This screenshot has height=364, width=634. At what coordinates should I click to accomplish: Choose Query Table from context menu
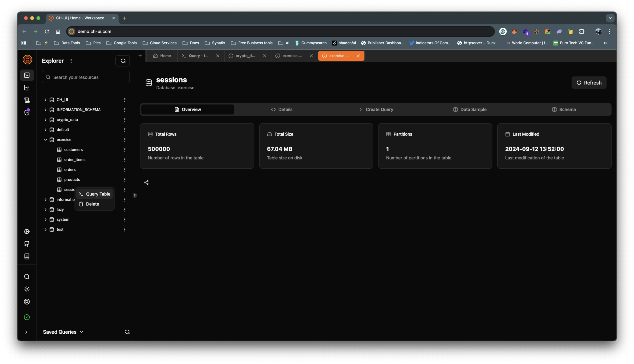pos(95,194)
